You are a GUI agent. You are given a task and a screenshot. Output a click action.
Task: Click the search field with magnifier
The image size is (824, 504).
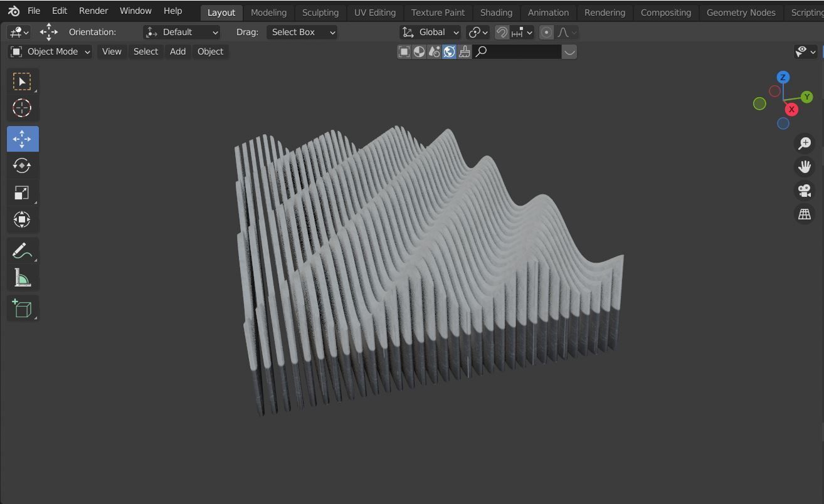click(x=517, y=51)
